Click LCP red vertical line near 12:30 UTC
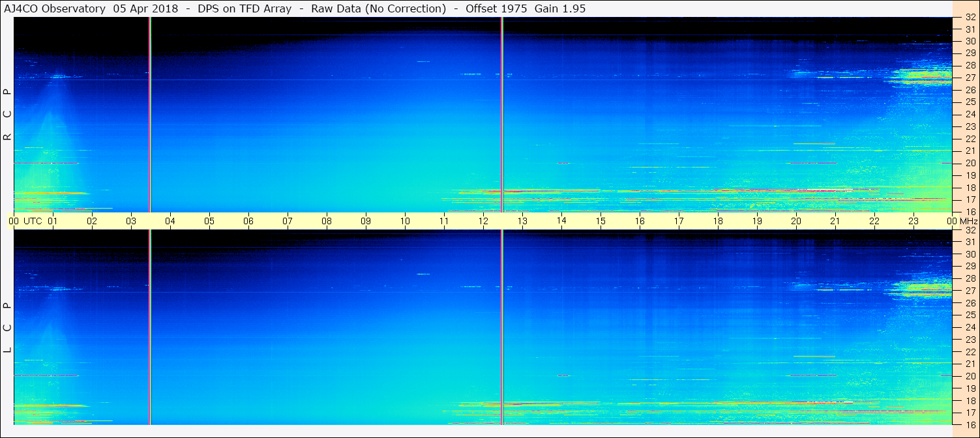Image resolution: width=980 pixels, height=438 pixels. click(501, 326)
